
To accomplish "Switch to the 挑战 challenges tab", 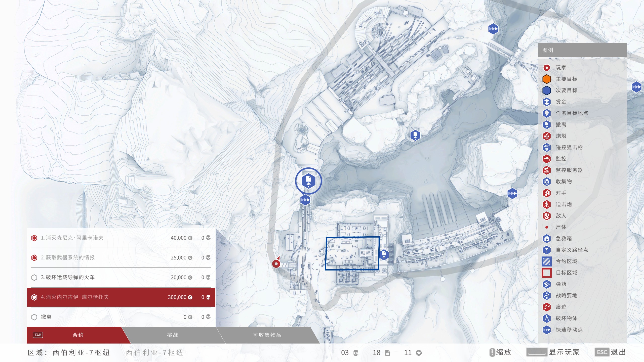I will pyautogui.click(x=173, y=335).
